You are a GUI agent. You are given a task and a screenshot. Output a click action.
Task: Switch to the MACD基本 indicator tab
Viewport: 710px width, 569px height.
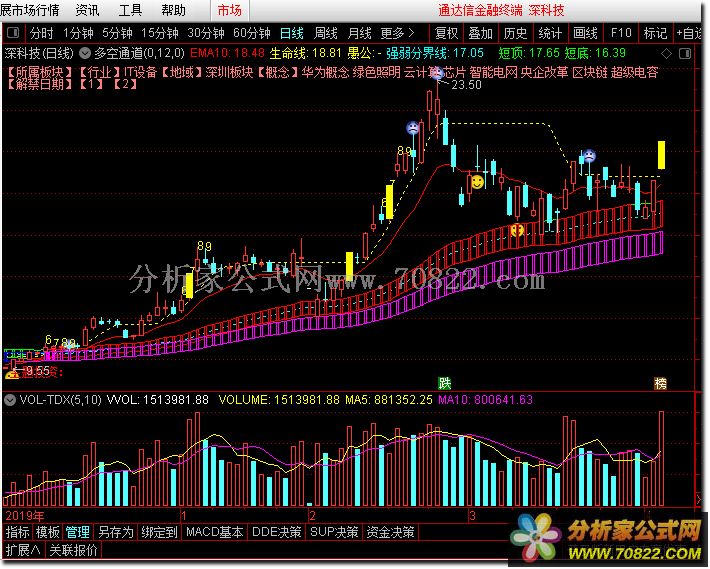(214, 532)
